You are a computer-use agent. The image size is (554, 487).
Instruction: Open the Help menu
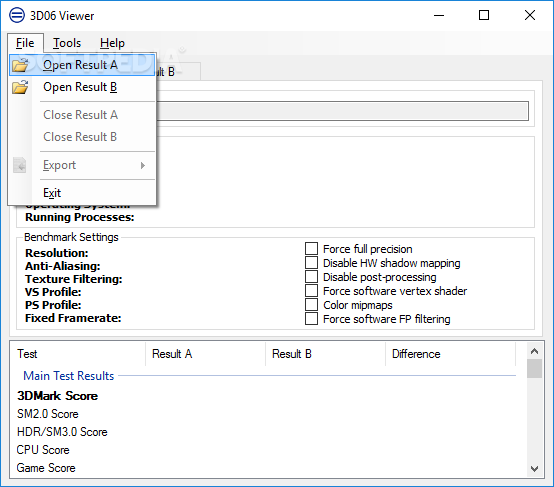point(112,43)
